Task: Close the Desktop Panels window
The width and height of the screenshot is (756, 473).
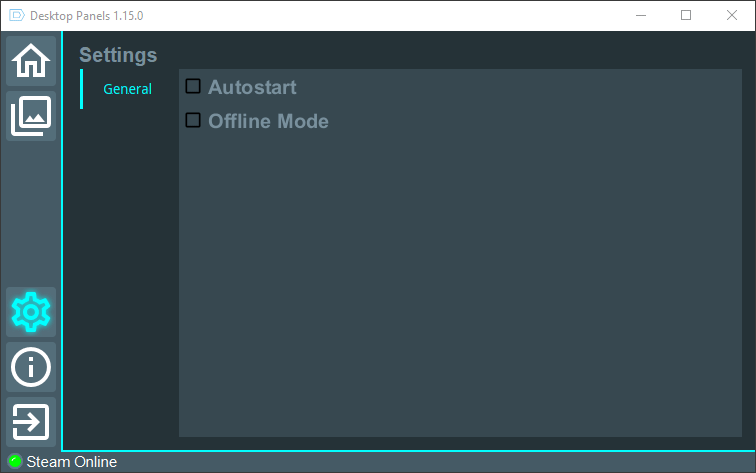Action: point(731,15)
